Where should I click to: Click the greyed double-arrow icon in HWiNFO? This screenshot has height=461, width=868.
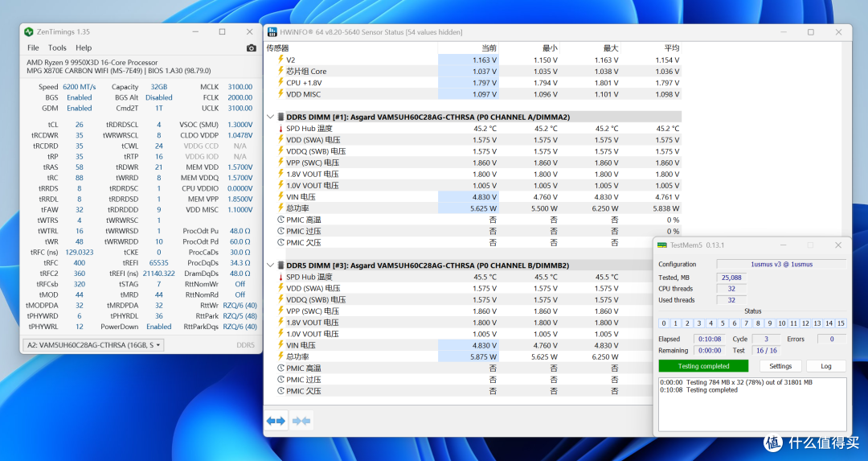coord(301,421)
